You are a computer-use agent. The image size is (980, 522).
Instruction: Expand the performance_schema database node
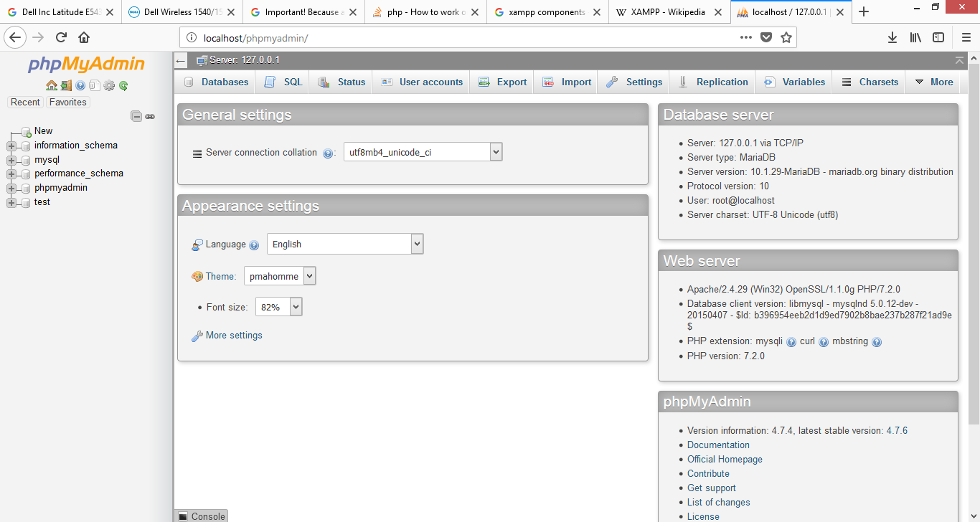point(11,174)
